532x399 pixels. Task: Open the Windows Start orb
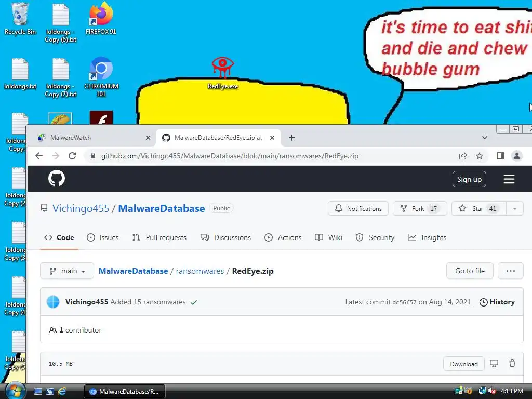tap(15, 391)
